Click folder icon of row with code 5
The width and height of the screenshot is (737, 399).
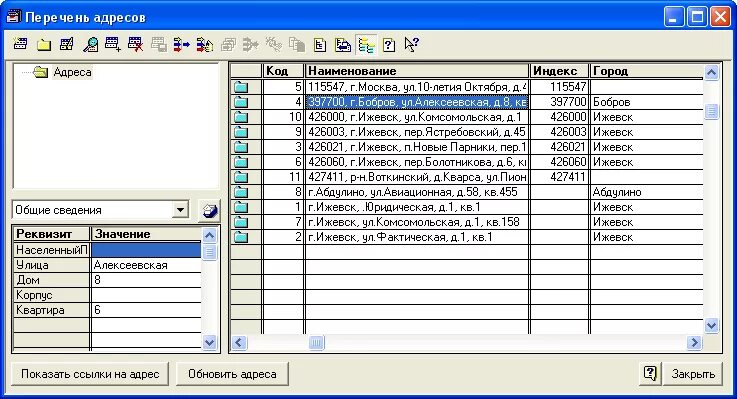pyautogui.click(x=241, y=87)
